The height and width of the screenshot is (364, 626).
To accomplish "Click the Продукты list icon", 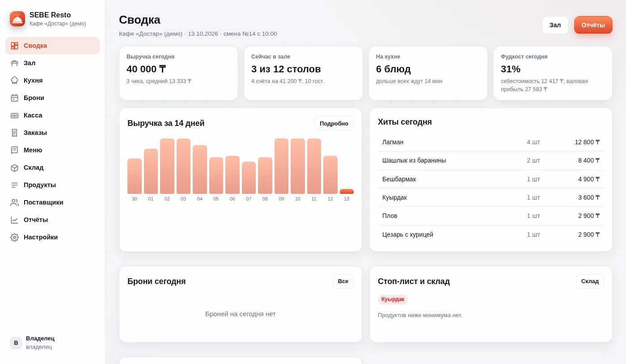I will click(x=14, y=185).
